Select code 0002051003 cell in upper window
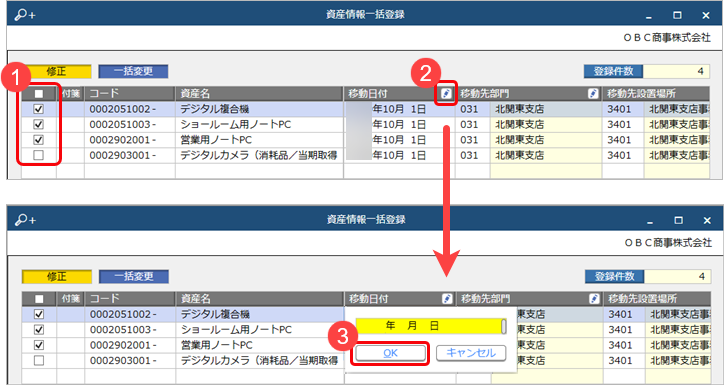The width and height of the screenshot is (724, 385). point(130,125)
